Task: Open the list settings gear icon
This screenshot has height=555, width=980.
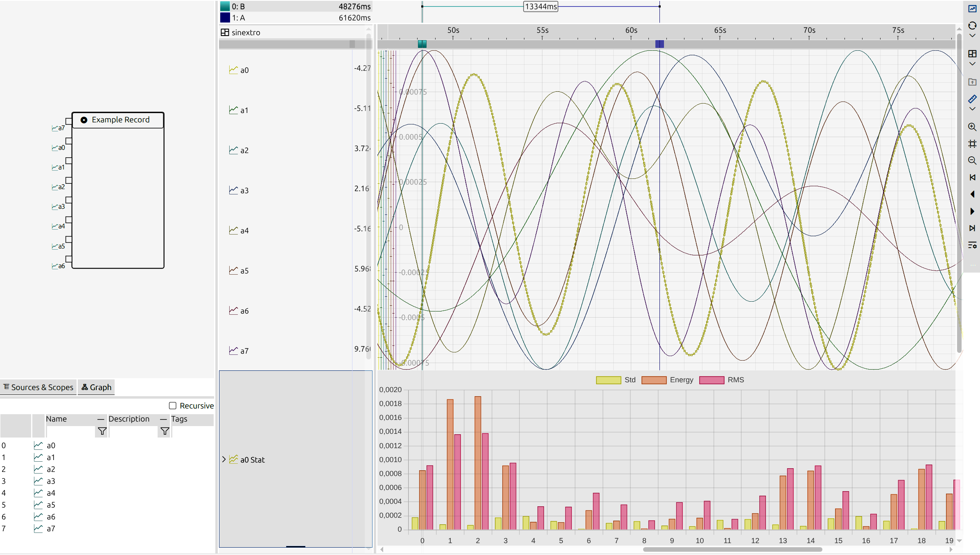Action: click(972, 245)
